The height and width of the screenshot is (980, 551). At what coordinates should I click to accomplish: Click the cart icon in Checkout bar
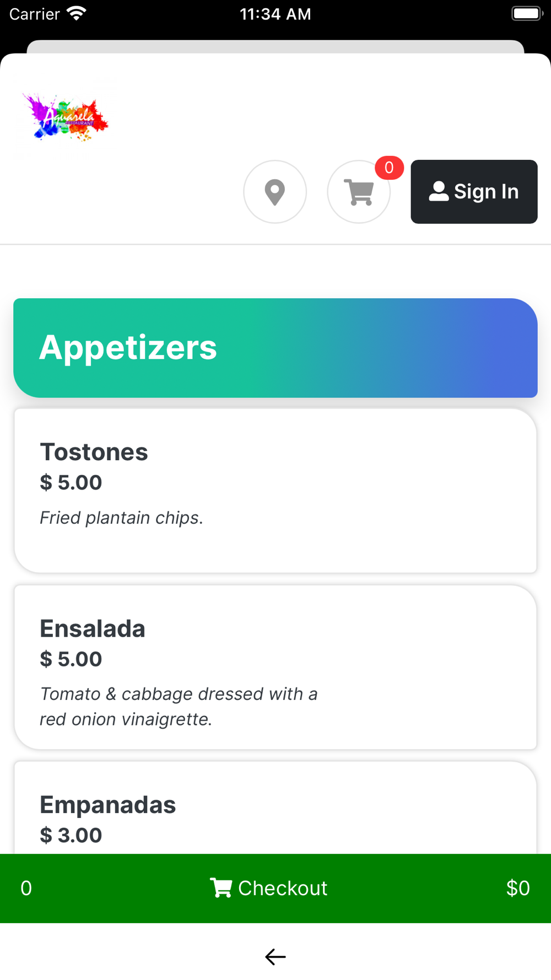coord(221,887)
